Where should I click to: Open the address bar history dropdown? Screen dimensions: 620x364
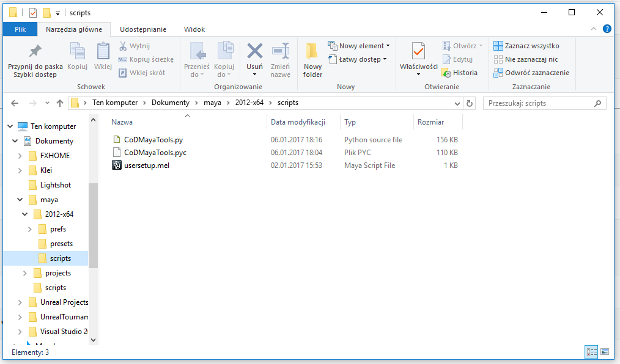(x=457, y=103)
